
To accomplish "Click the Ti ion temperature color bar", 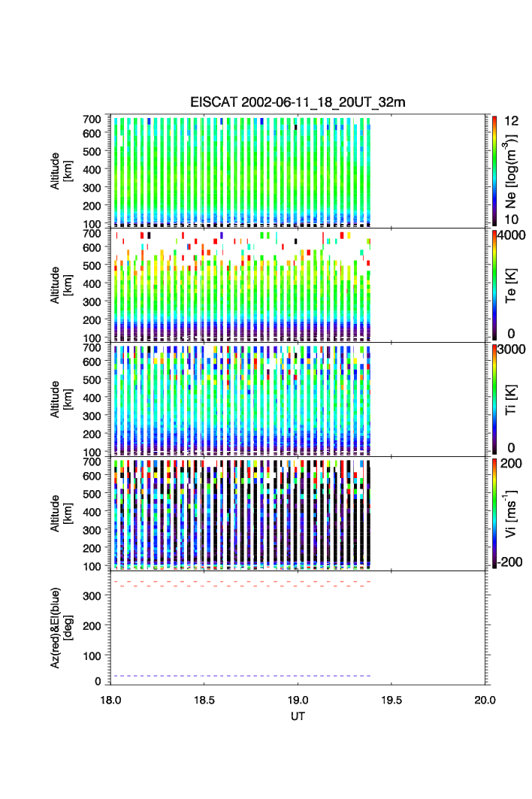I will click(x=494, y=399).
